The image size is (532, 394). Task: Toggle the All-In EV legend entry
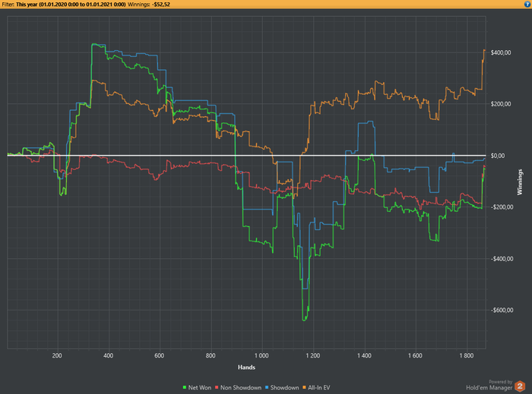pos(316,387)
